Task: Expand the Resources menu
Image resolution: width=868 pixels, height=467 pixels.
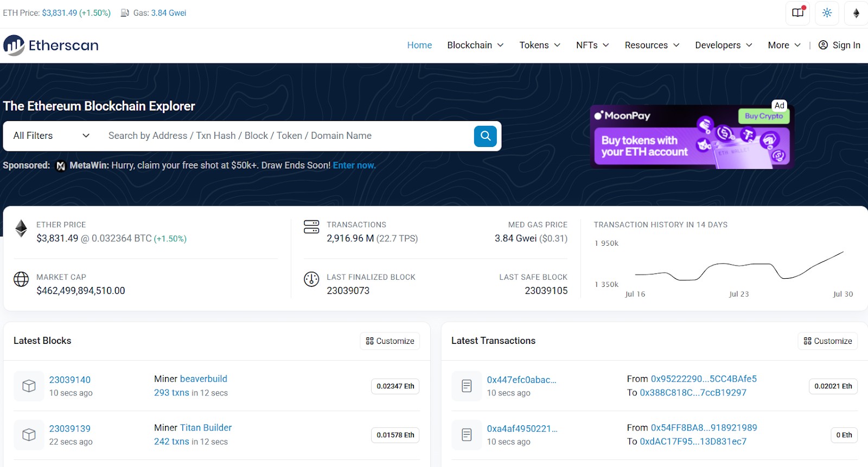Action: point(652,45)
